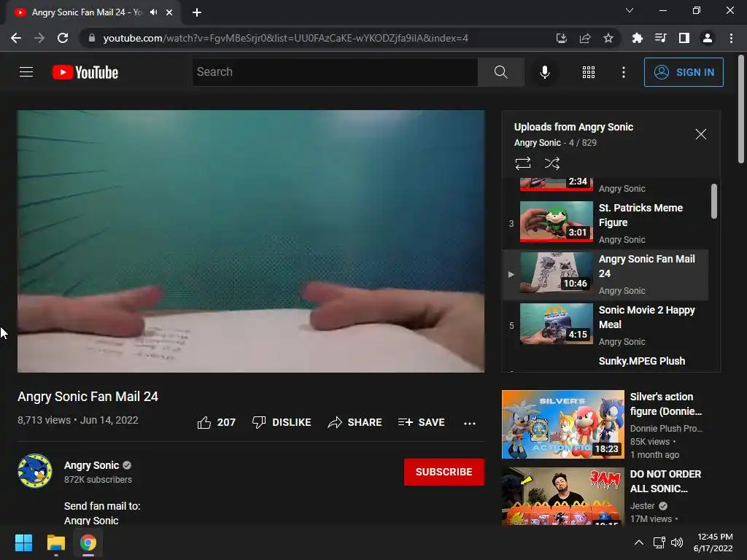Mute the tab via speaker icon
This screenshot has height=560, width=747.
tap(153, 12)
